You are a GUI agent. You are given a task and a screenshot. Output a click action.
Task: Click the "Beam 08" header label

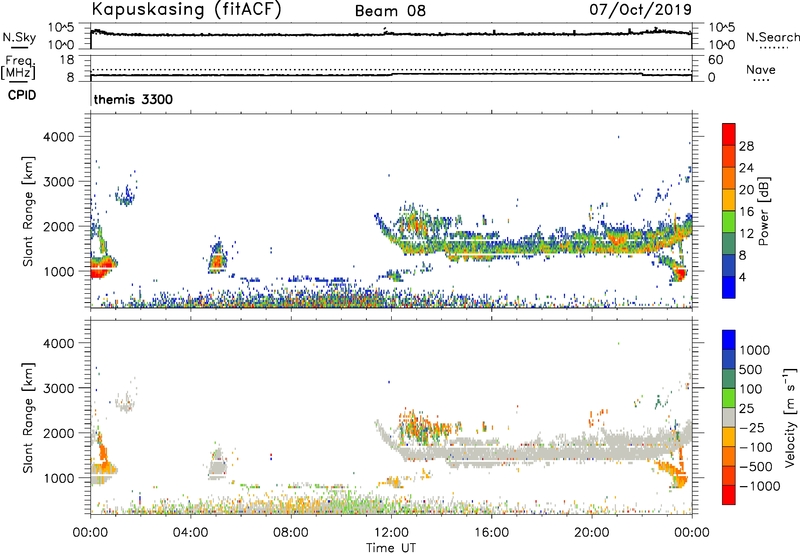pos(390,11)
